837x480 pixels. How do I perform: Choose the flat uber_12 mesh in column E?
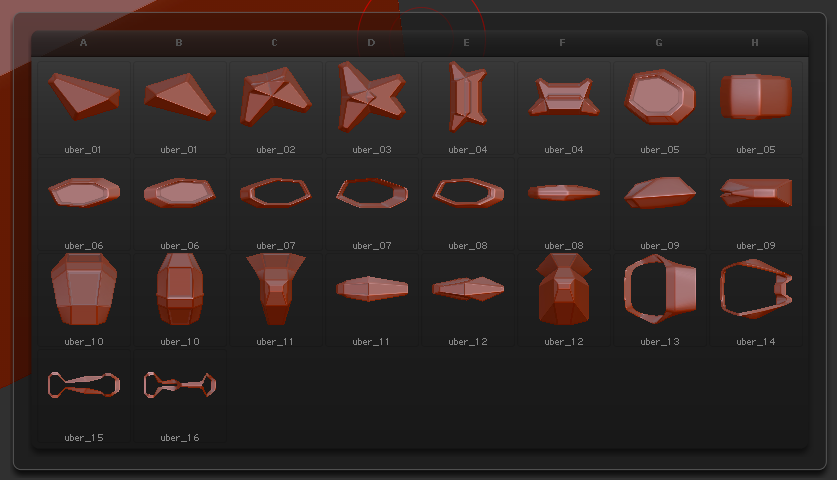pos(468,300)
